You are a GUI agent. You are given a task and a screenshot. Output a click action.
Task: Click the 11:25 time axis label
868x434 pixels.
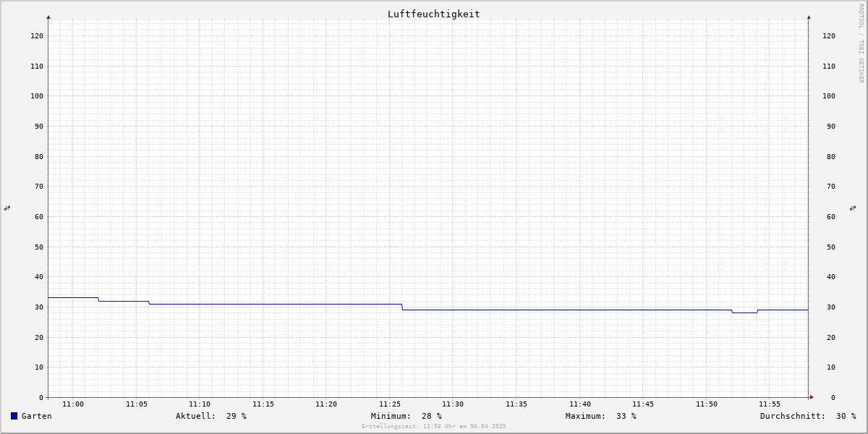coord(390,404)
